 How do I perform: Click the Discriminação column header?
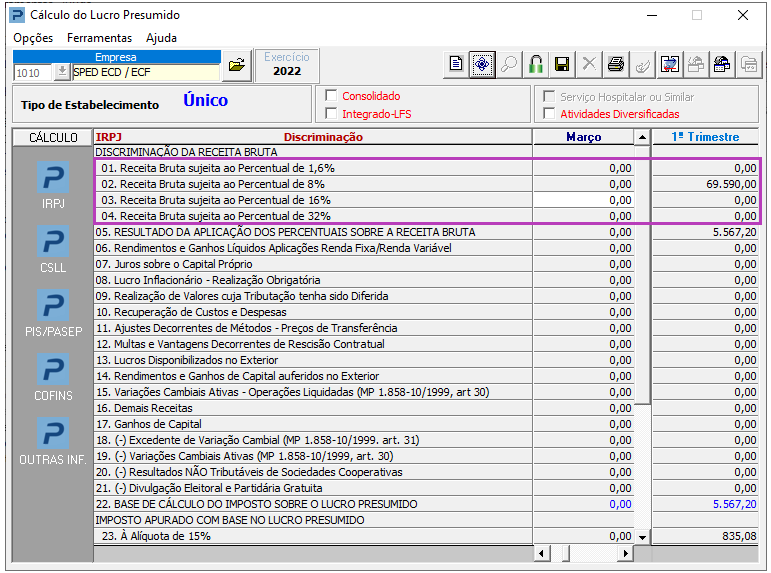pyautogui.click(x=323, y=137)
